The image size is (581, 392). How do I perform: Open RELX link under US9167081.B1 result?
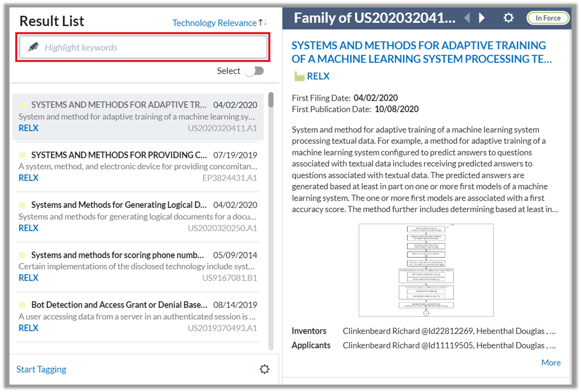click(28, 278)
